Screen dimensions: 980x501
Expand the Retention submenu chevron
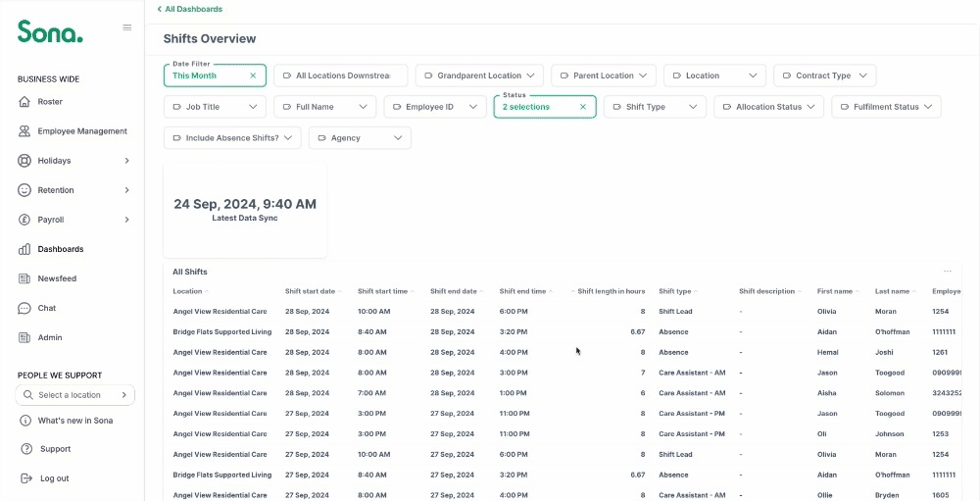coord(126,190)
